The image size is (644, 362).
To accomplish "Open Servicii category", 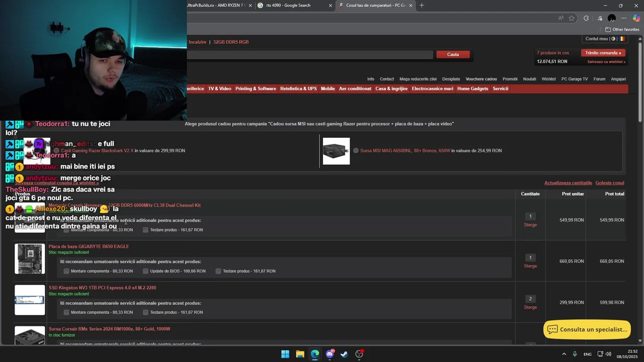I will tap(501, 88).
